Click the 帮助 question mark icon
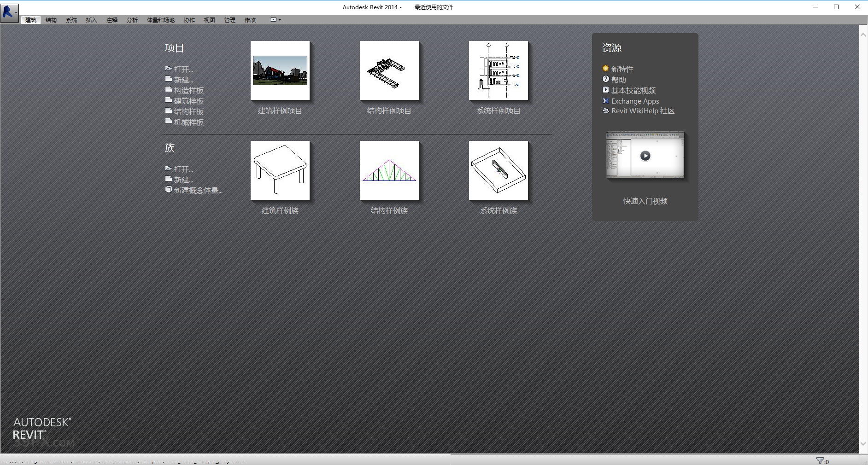The image size is (868, 465). (x=605, y=79)
